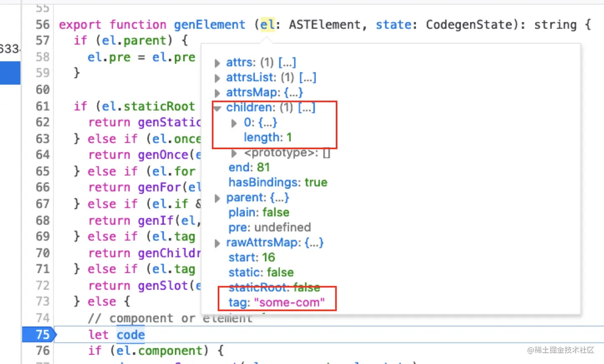Click the genIf call on line 68
Screen dimensions: 604x364
[x=156, y=221]
